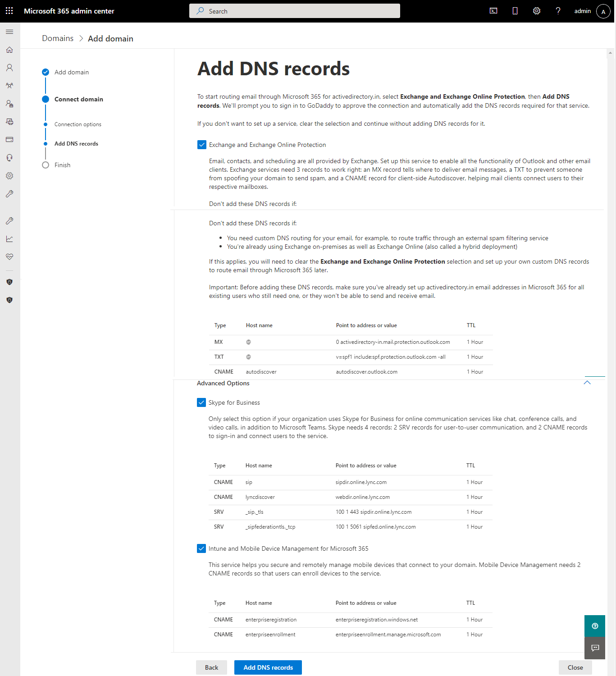This screenshot has width=616, height=676.
Task: Select the '_sip._tls' host name
Action: click(x=254, y=512)
